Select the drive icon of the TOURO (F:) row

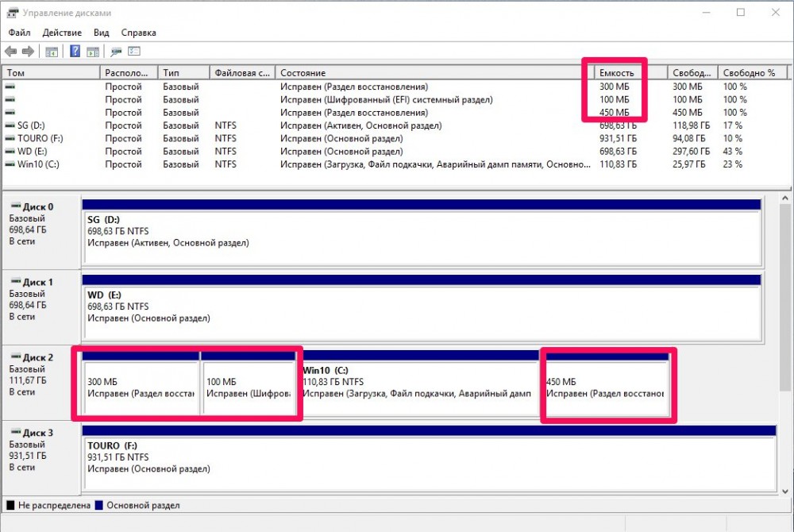pyautogui.click(x=10, y=138)
